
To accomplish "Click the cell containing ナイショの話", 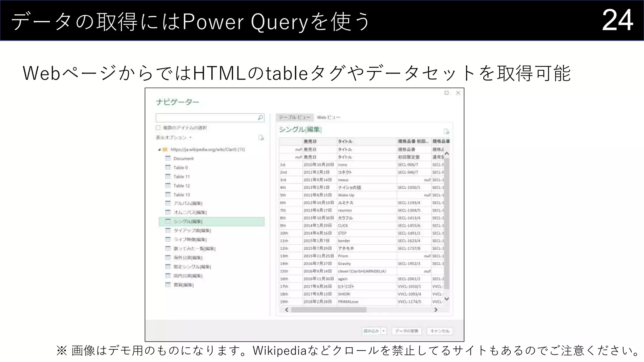I will (x=367, y=187).
